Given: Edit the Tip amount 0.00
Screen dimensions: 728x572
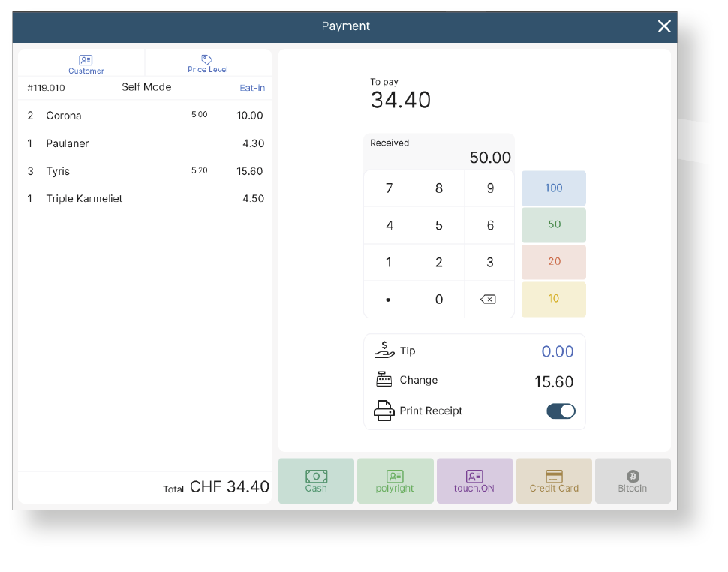Looking at the screenshot, I should coord(558,351).
